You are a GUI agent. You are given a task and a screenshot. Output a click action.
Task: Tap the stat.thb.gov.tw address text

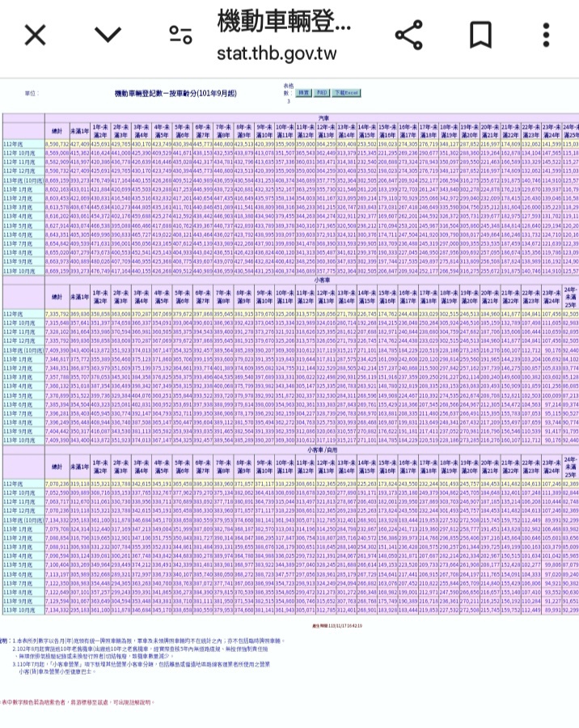tap(277, 54)
